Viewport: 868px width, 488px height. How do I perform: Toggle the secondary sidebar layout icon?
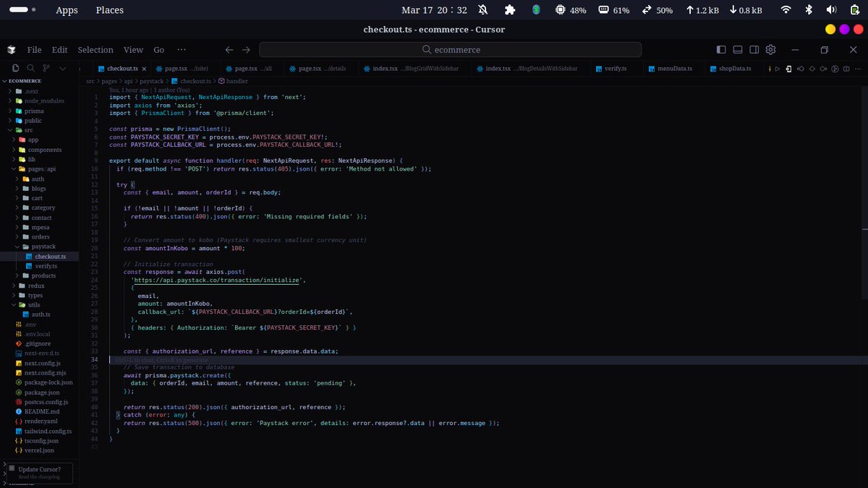coord(754,50)
